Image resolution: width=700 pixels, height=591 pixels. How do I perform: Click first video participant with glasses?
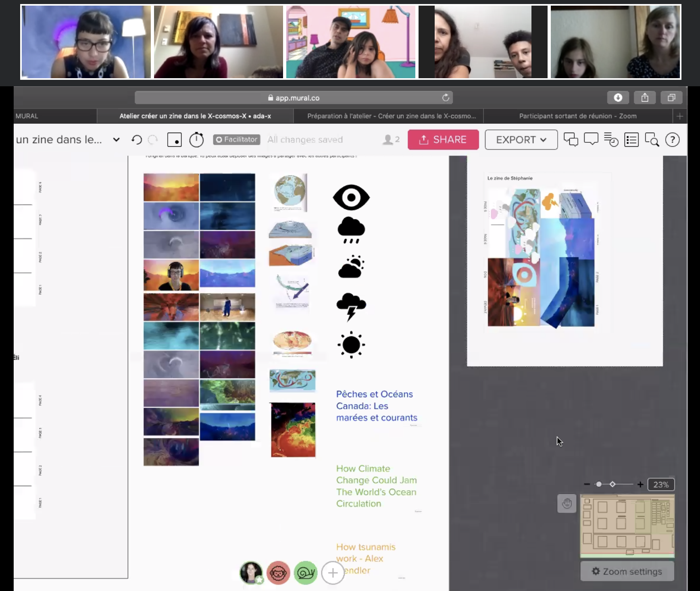(86, 42)
